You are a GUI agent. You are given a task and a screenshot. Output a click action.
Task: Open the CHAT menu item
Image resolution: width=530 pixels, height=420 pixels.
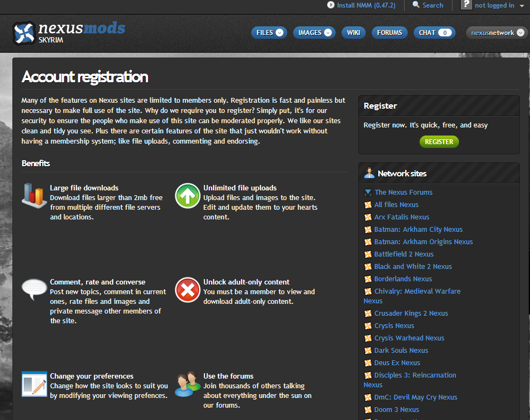[x=434, y=32]
